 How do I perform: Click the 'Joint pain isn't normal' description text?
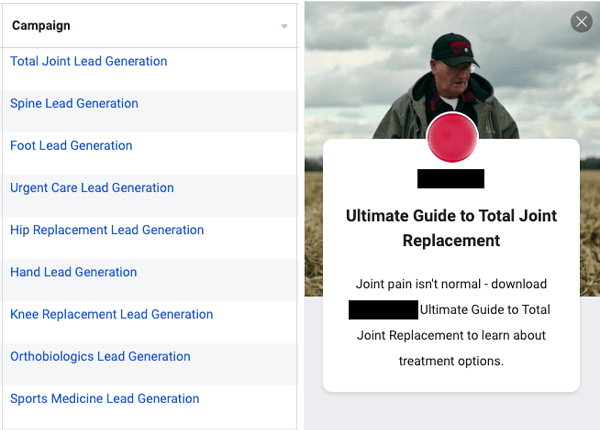tap(451, 284)
